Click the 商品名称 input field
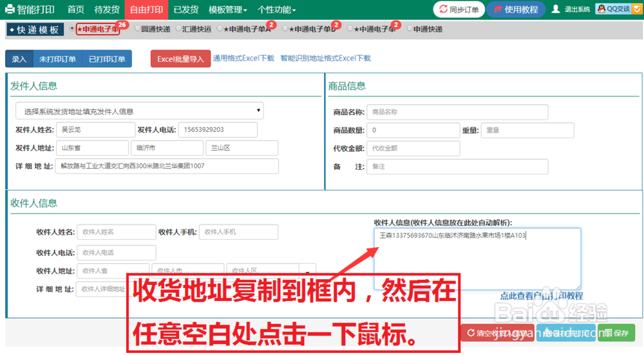The width and height of the screenshot is (644, 355). pyautogui.click(x=457, y=112)
